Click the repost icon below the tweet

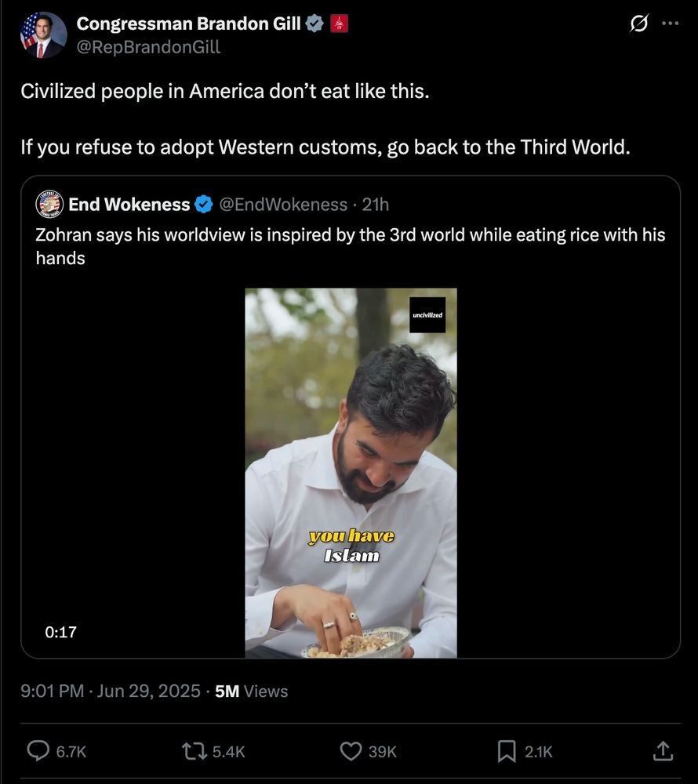coord(191,750)
